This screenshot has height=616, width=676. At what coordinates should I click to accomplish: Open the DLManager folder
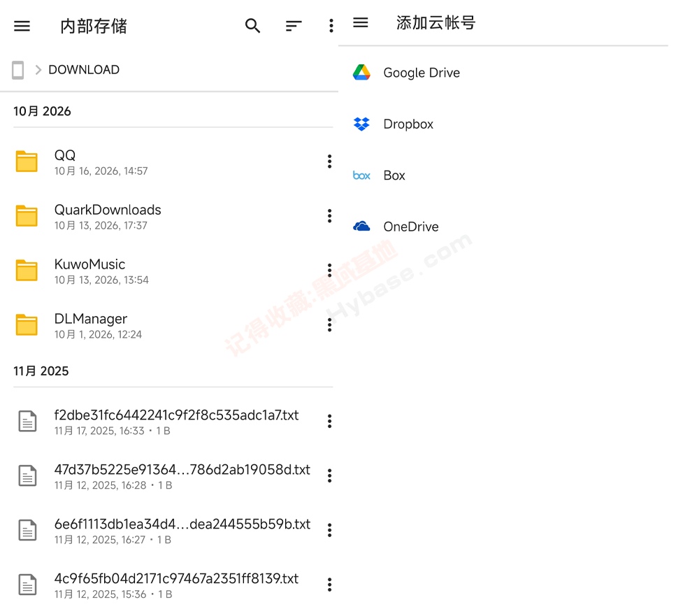[169, 324]
